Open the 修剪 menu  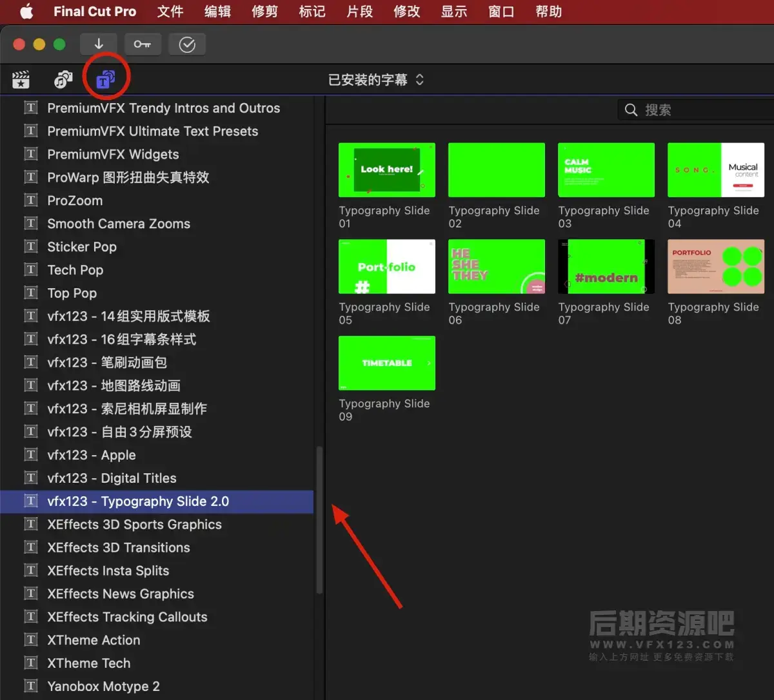click(x=264, y=12)
